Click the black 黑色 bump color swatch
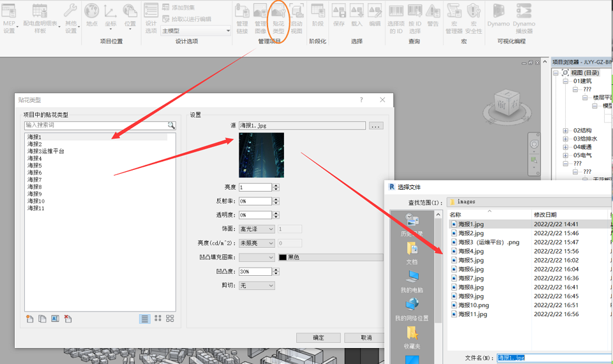613x364 pixels. tap(282, 257)
